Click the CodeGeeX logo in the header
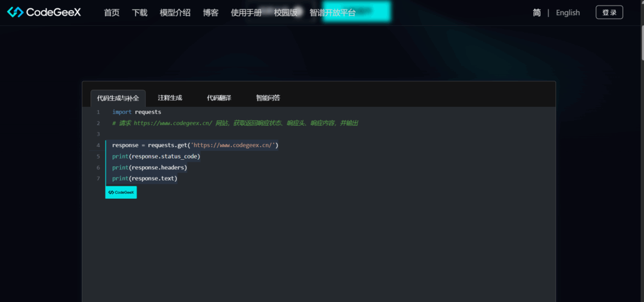The image size is (644, 302). point(45,13)
